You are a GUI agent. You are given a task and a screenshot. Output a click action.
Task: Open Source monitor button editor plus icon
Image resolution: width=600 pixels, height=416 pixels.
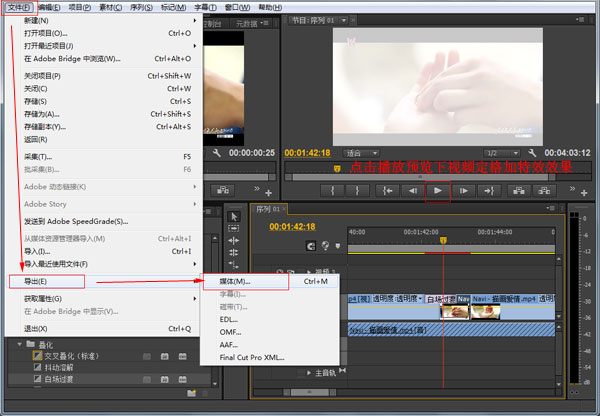pyautogui.click(x=269, y=193)
